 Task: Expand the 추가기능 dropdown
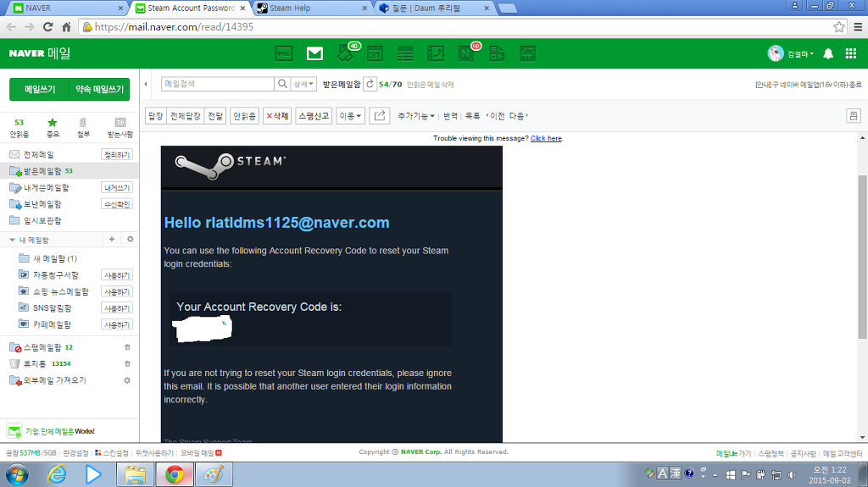click(415, 116)
